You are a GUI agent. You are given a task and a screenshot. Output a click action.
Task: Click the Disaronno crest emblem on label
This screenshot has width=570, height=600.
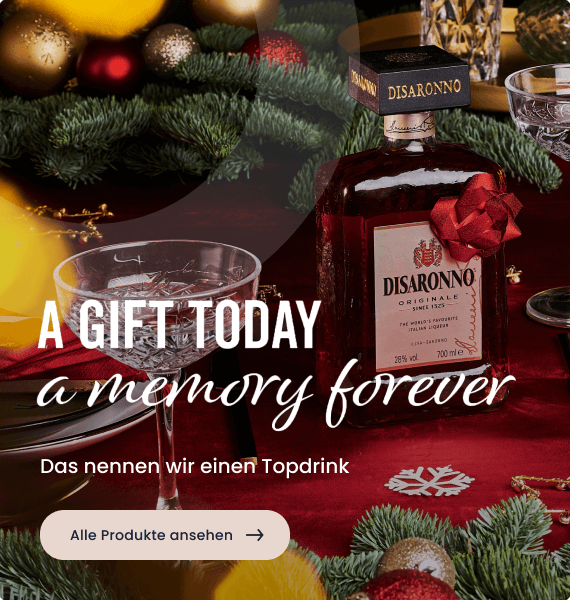pyautogui.click(x=428, y=253)
